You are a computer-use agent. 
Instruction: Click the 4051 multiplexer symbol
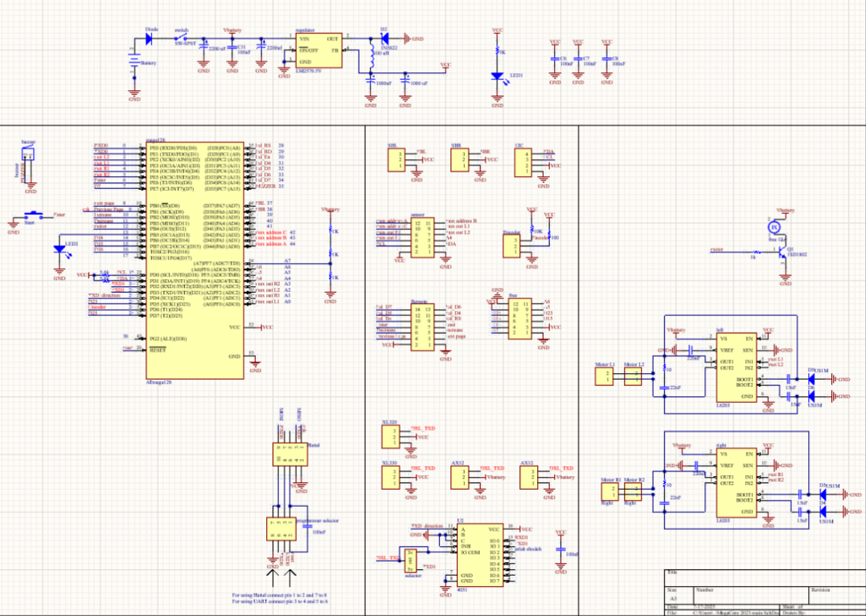coord(481,555)
